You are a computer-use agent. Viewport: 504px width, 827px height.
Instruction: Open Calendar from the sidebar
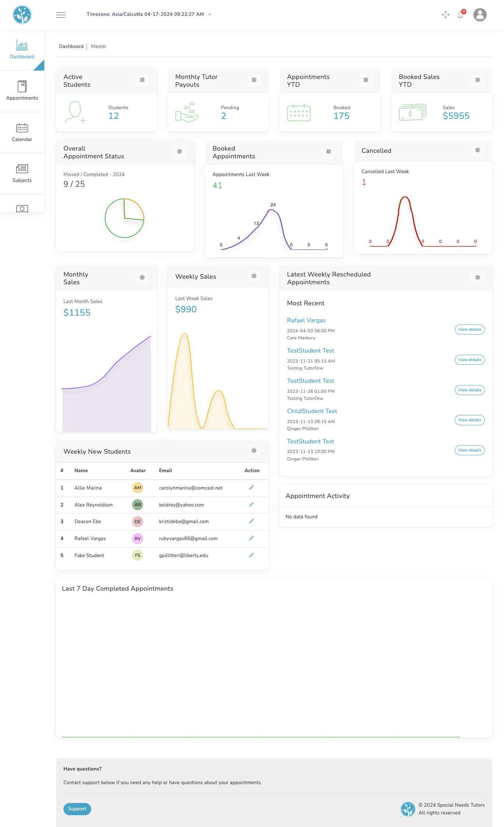(22, 132)
